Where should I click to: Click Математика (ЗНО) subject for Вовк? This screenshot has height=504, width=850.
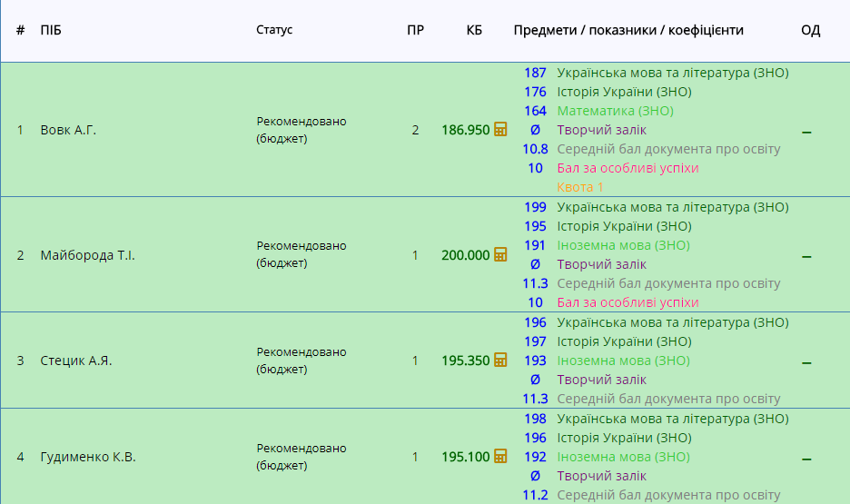(x=615, y=111)
